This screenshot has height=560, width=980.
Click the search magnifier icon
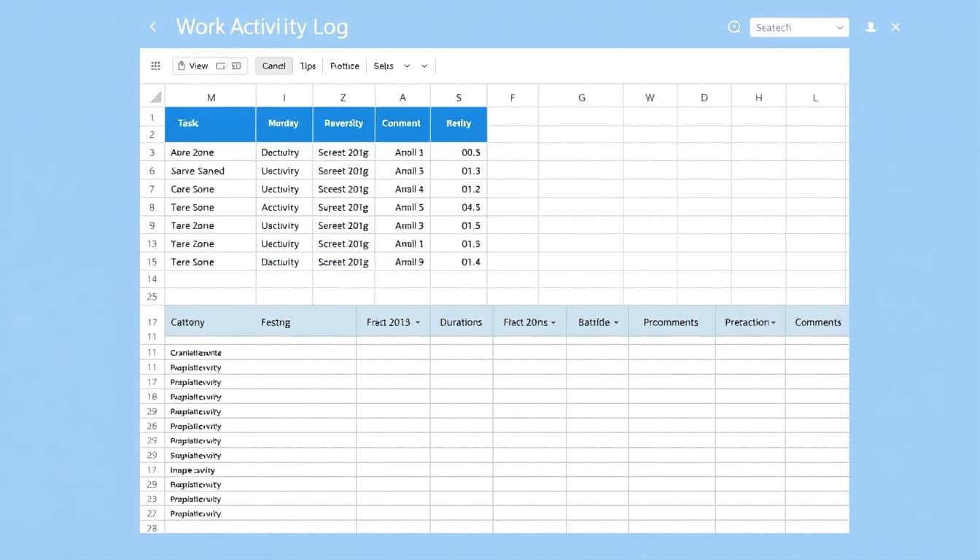pos(734,28)
